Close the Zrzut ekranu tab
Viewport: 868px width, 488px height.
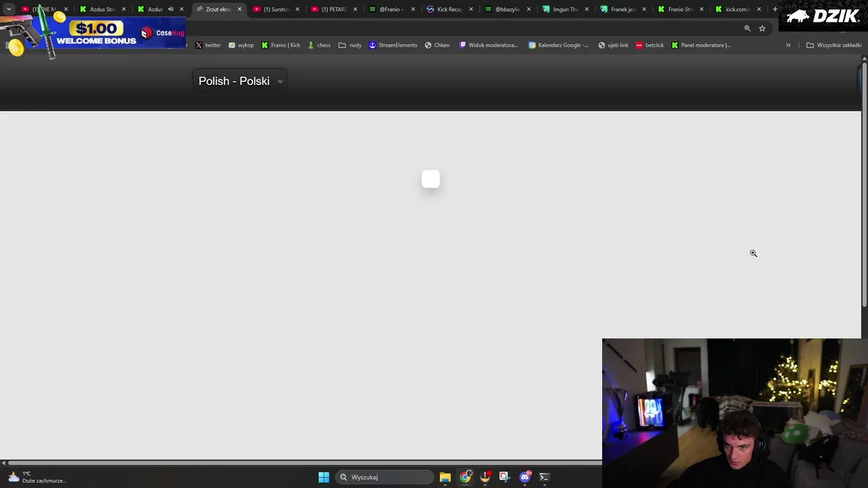pos(239,9)
